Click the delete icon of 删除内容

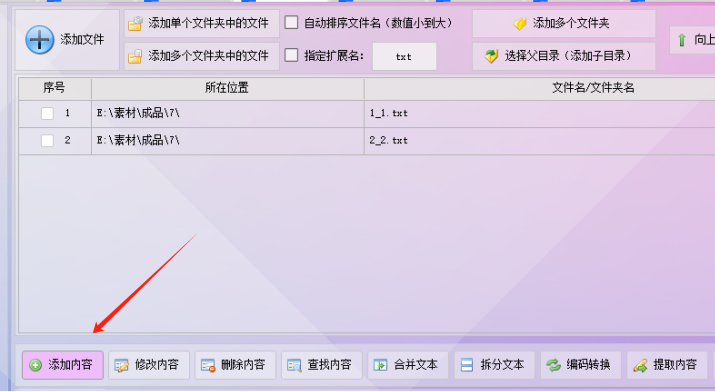tap(208, 366)
